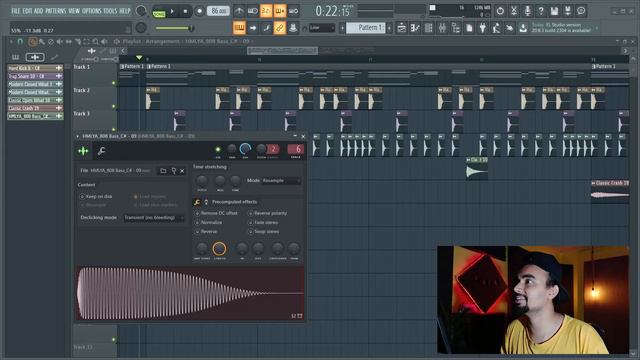Open sample settings wrench tab
This screenshot has width=640, height=360.
tap(101, 151)
